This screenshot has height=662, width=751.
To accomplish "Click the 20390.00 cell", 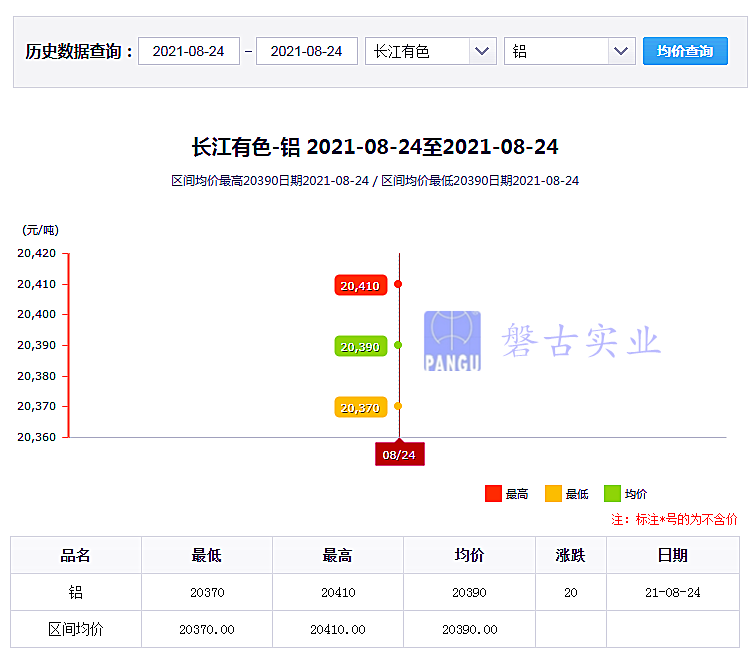I will [469, 629].
